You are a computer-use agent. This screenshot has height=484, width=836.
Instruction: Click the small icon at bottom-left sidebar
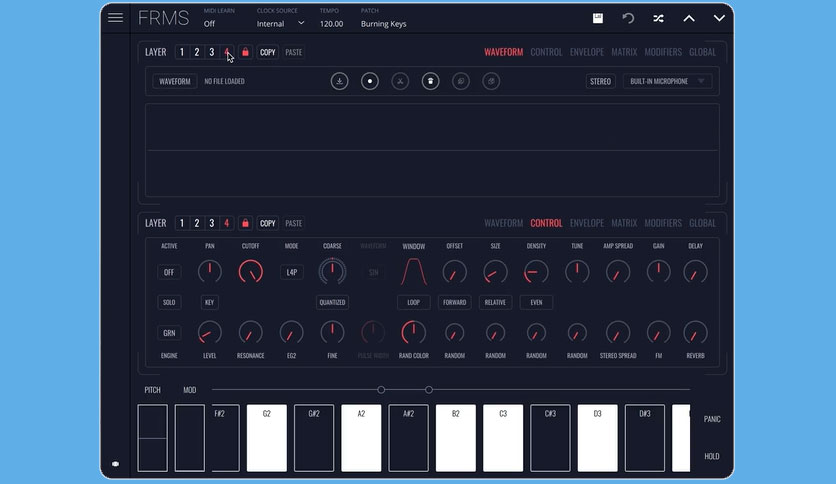click(115, 464)
